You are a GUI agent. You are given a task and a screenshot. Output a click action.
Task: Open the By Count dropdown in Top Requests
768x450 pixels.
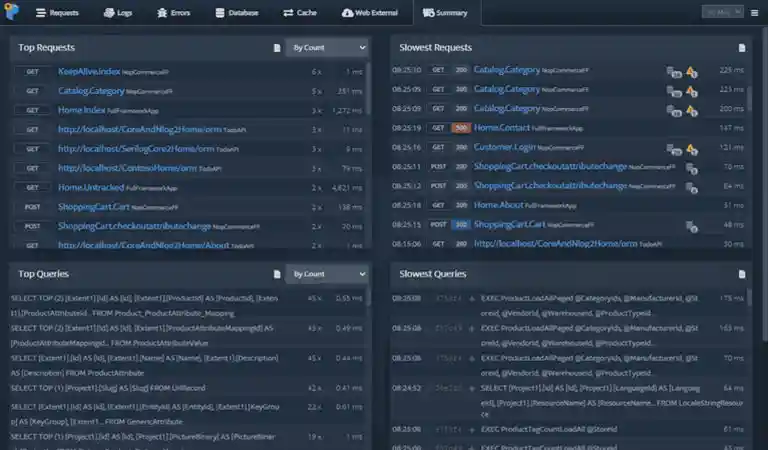pos(326,48)
